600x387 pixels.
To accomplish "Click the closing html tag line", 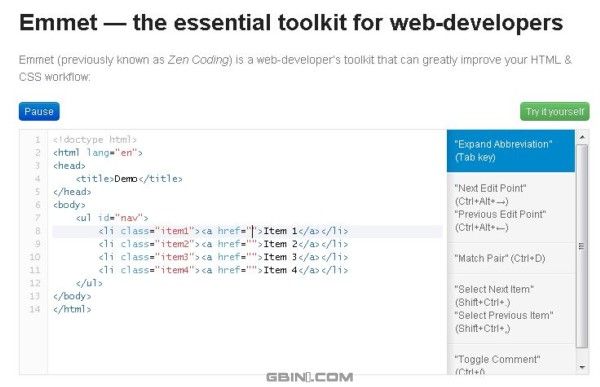I will [72, 309].
